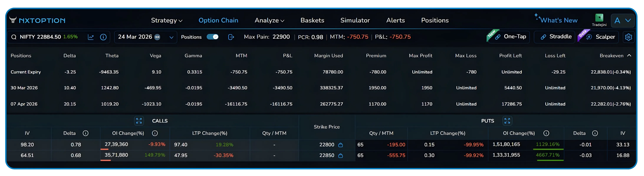
Task: Open info tooltip on Puts Delta column
Action: coord(595,133)
